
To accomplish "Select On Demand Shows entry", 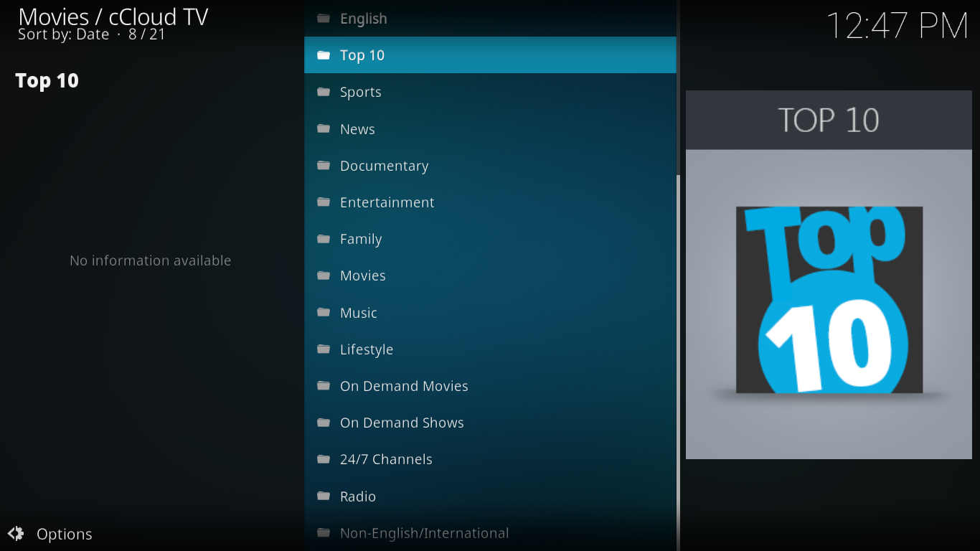I will point(402,423).
